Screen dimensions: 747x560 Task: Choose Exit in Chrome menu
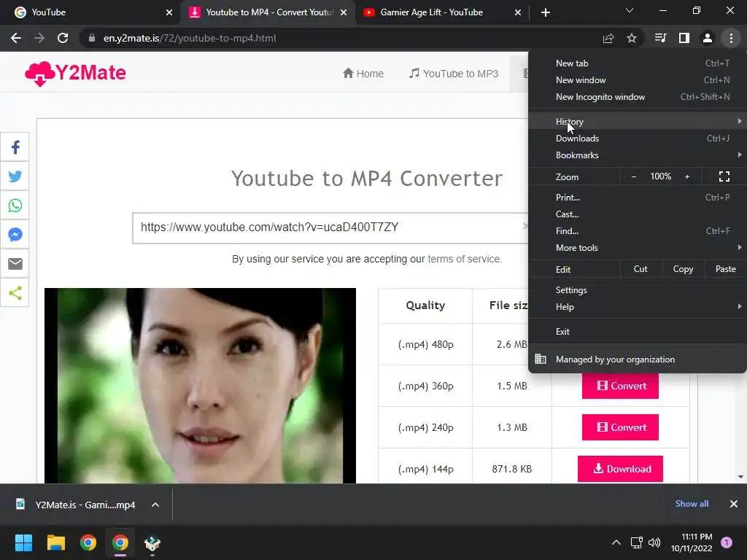638,332
